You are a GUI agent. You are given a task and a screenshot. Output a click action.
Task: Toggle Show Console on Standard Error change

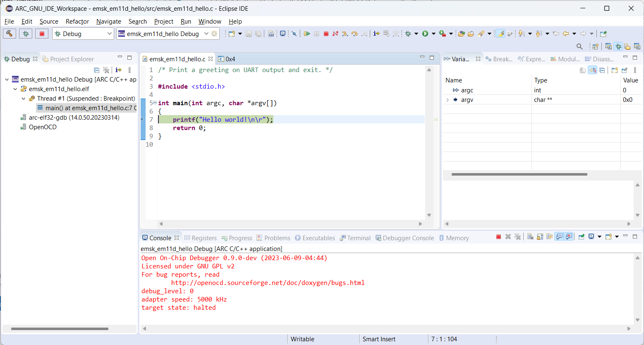(x=569, y=237)
